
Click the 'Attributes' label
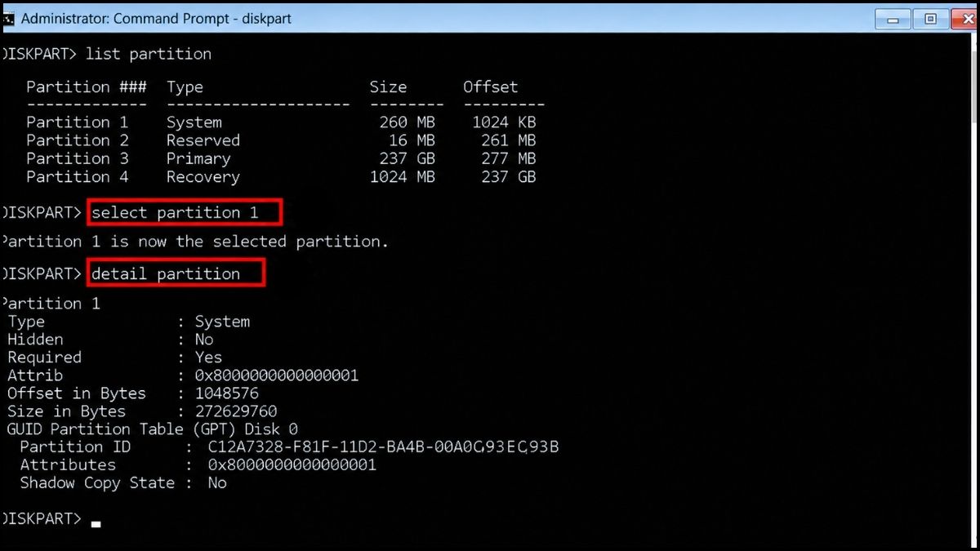pos(69,465)
